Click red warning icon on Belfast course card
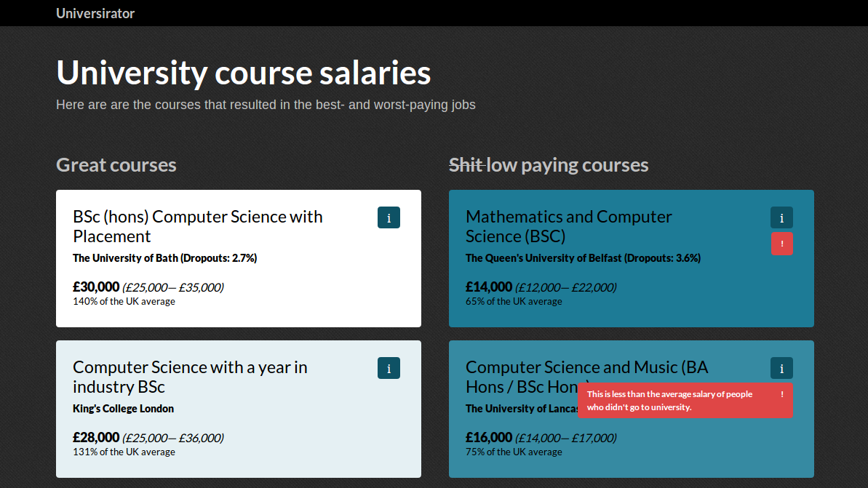868x488 pixels. (781, 244)
